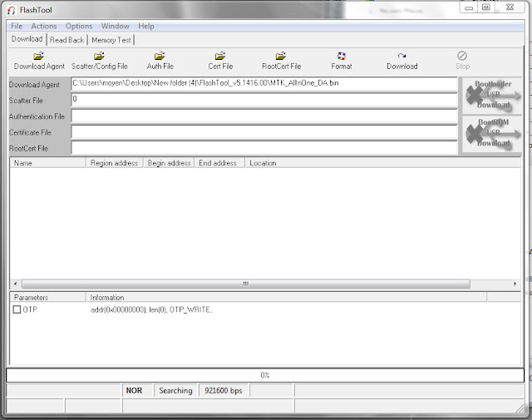
Task: Click the 921600 bps status entry
Action: click(x=224, y=390)
